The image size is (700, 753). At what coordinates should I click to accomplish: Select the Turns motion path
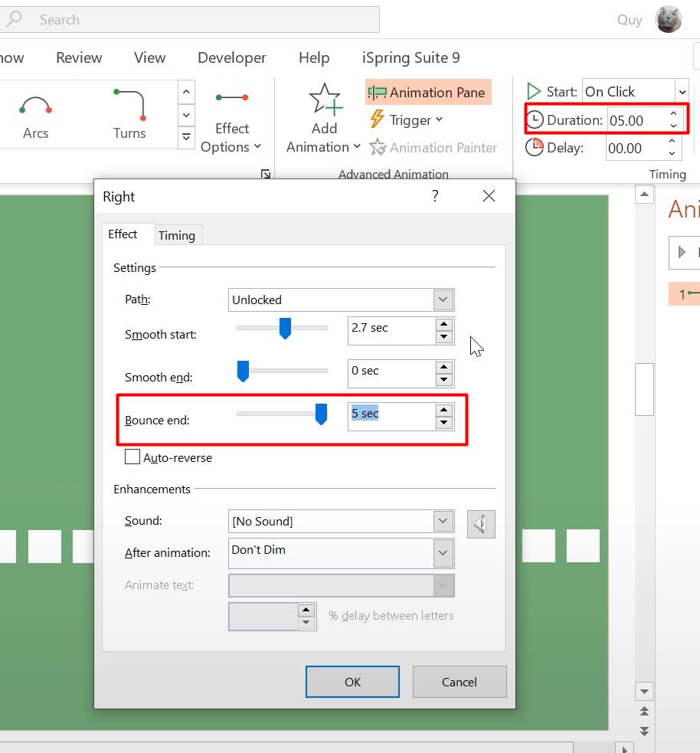pyautogui.click(x=129, y=113)
